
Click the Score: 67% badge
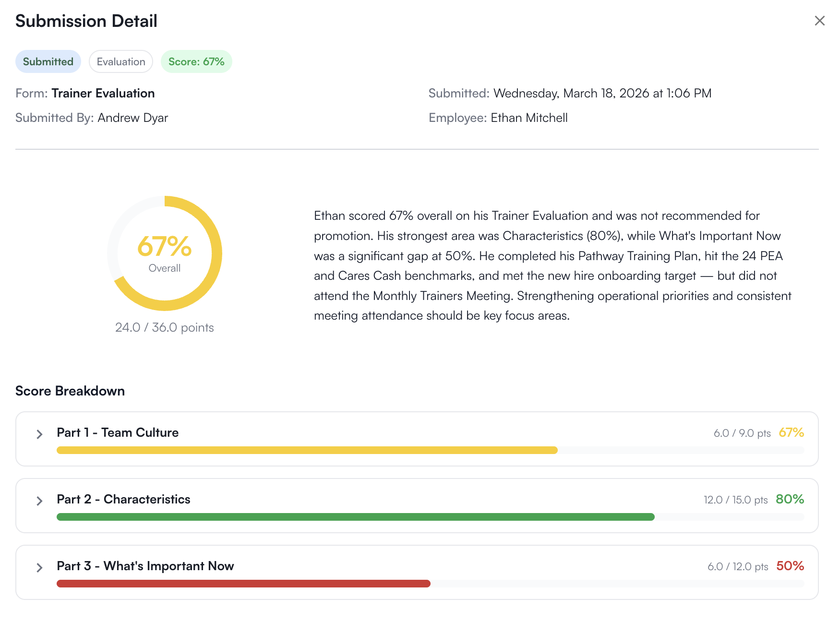(x=196, y=61)
